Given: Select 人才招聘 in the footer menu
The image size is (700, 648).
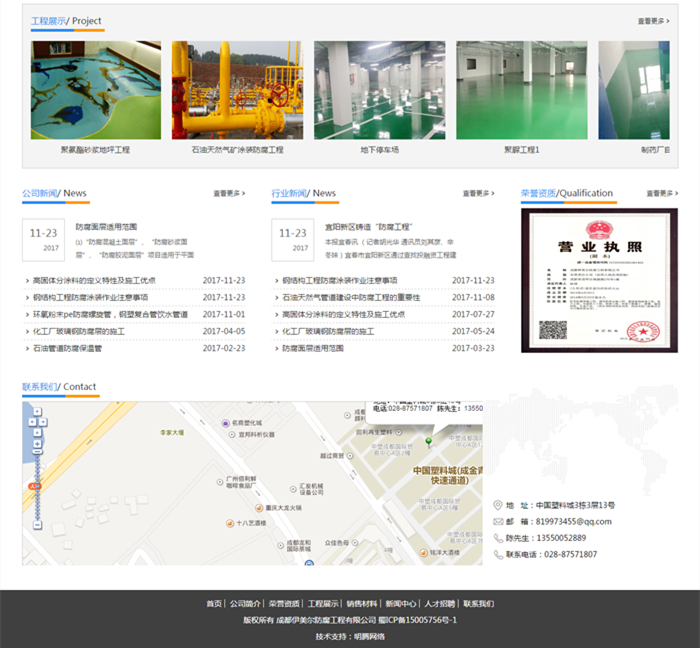Looking at the screenshot, I should point(439,604).
